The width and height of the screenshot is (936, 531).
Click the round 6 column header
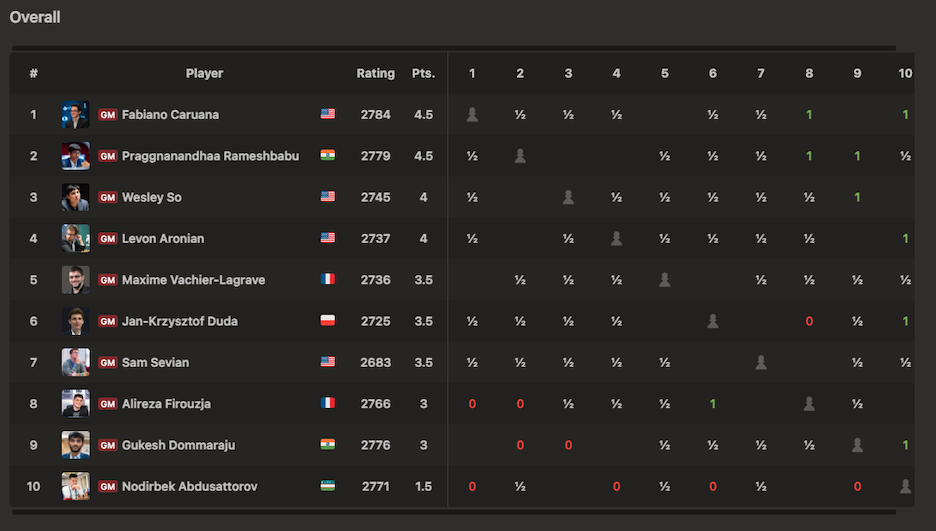[712, 73]
